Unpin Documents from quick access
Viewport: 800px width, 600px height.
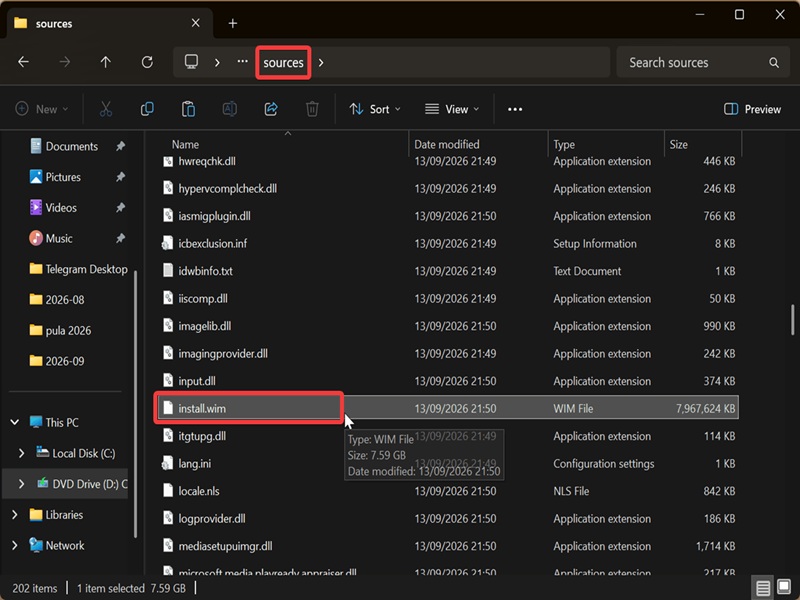coord(120,146)
